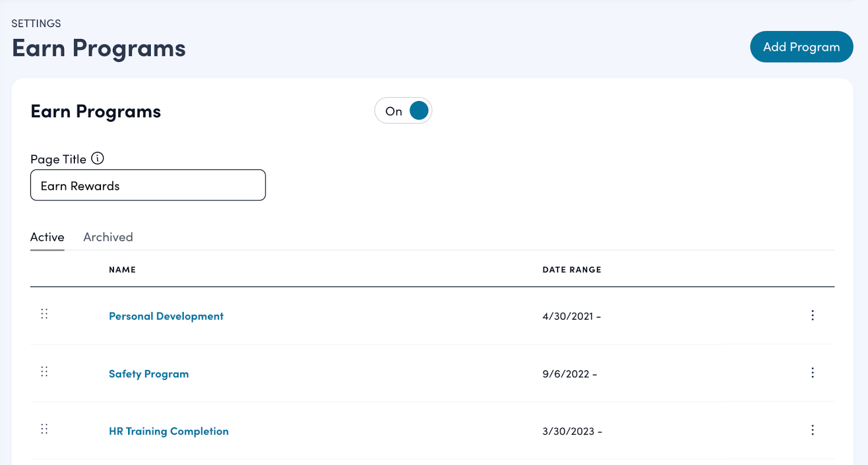This screenshot has height=465, width=868.
Task: Click the SETTINGS breadcrumb label
Action: pos(36,23)
